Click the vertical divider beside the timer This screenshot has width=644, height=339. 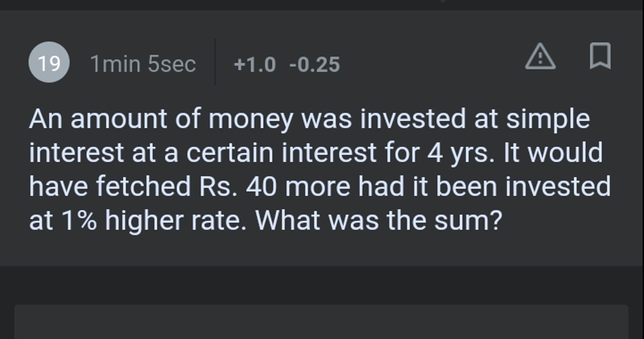pos(215,62)
